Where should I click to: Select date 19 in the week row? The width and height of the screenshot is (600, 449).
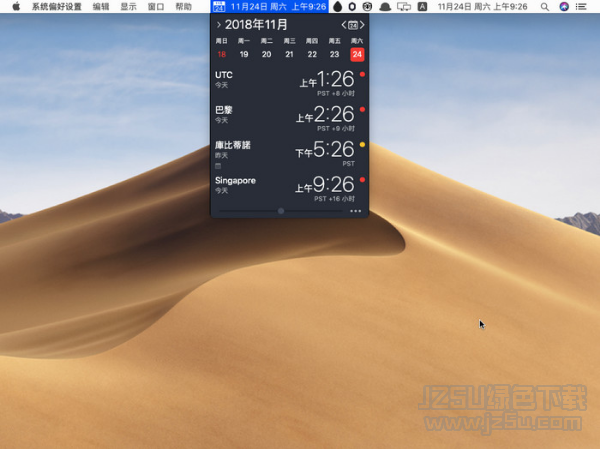pyautogui.click(x=244, y=54)
